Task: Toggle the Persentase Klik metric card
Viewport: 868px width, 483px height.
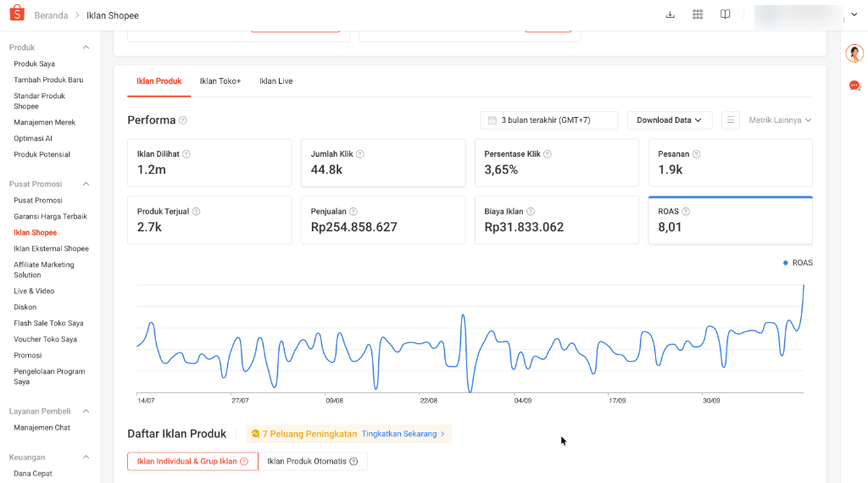Action: point(556,162)
